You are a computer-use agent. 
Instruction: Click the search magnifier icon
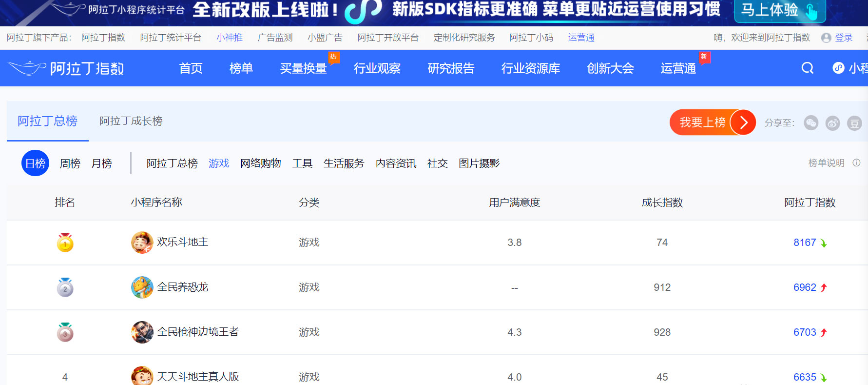(x=807, y=68)
